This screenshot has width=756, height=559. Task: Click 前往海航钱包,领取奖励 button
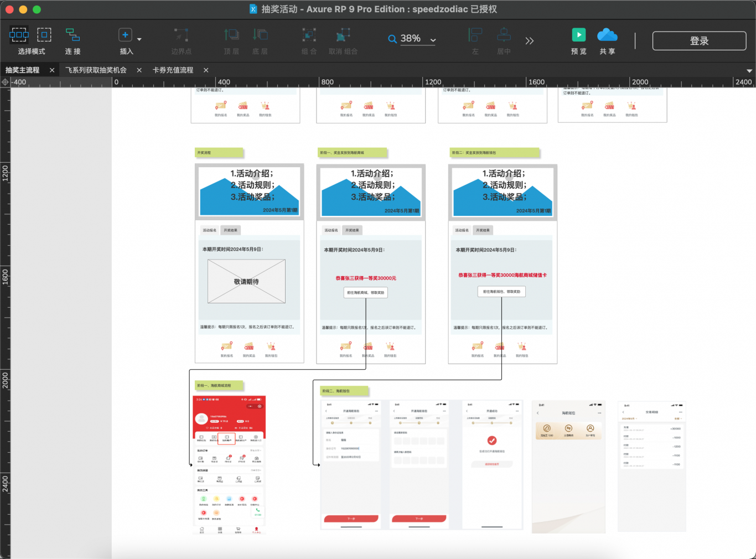coord(501,291)
